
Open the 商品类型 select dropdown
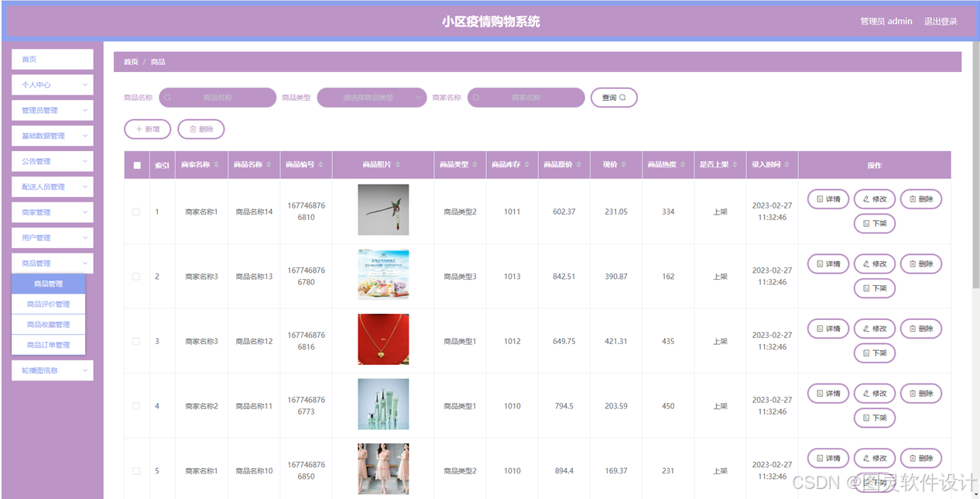pos(372,98)
